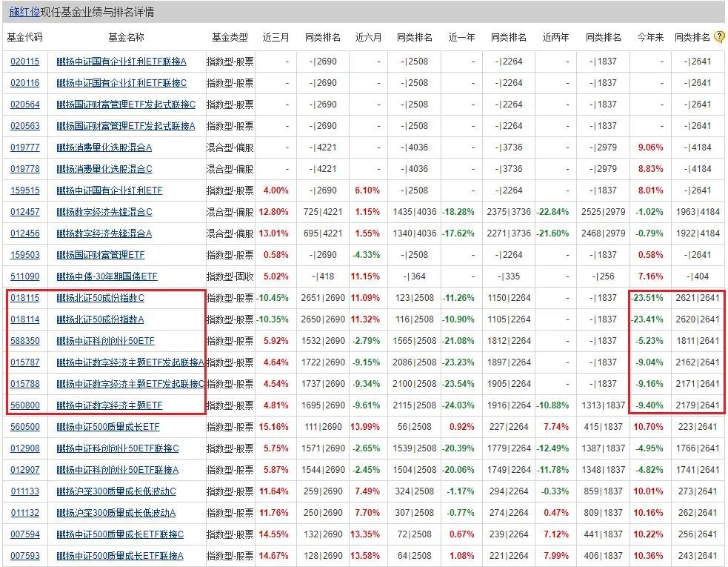The height and width of the screenshot is (567, 728).
Task: Open fund code 560500 link
Action: [25, 427]
